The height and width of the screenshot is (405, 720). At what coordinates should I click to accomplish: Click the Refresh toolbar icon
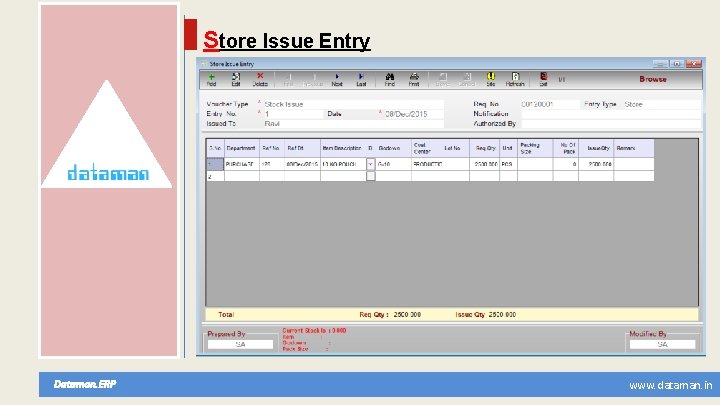point(515,80)
